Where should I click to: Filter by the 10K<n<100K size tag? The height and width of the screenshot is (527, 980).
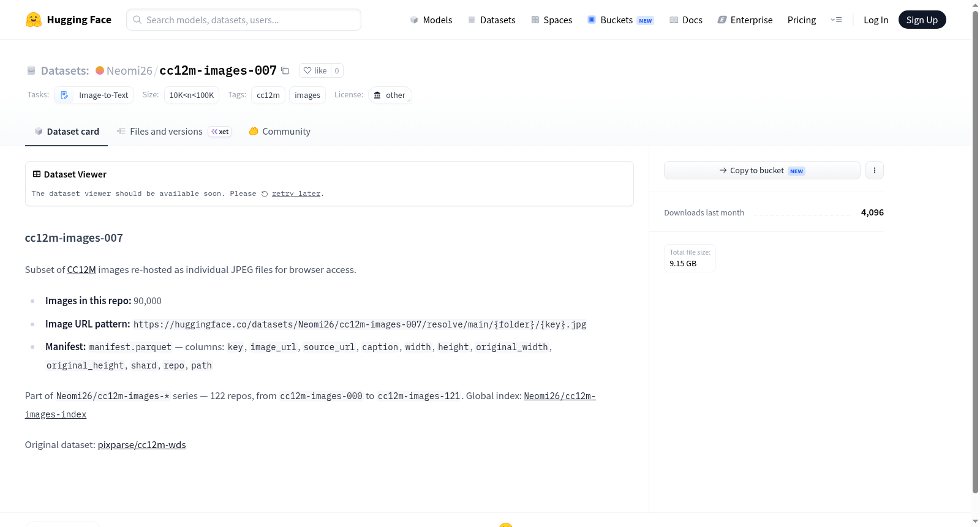tap(192, 95)
